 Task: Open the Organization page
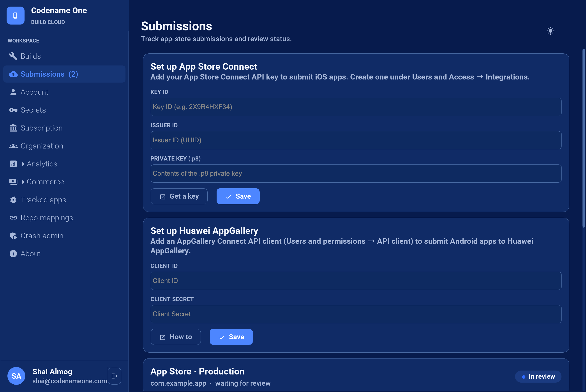[x=64, y=146]
